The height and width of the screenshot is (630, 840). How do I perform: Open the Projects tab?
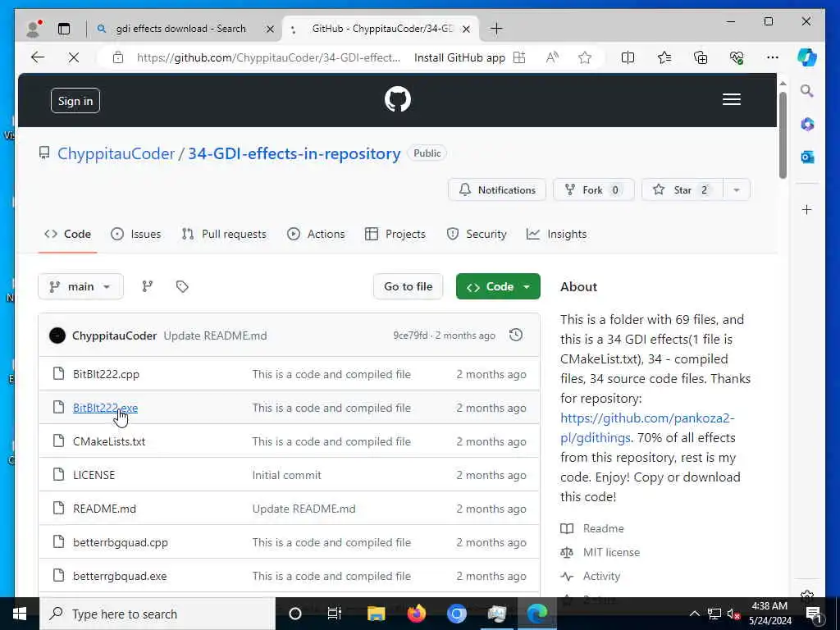click(x=395, y=234)
